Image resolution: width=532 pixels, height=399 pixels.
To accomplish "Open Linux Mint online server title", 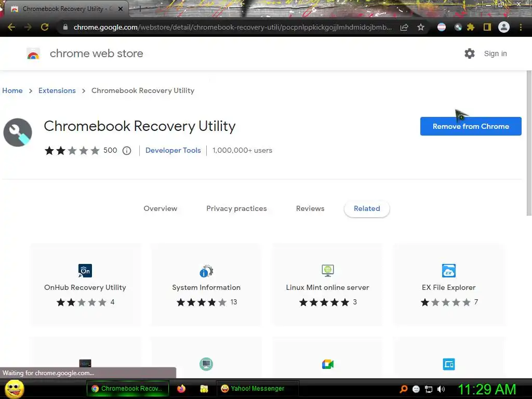I will tap(327, 287).
